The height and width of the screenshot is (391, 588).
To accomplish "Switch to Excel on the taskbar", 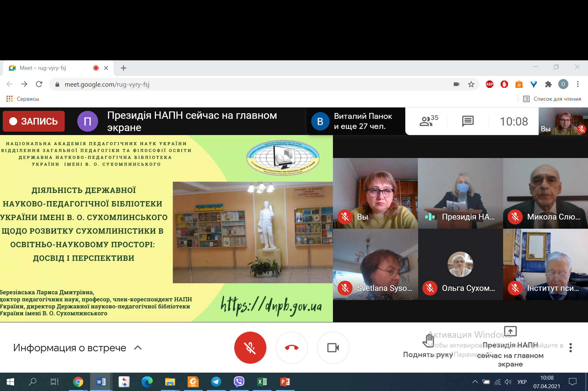I will tap(262, 382).
